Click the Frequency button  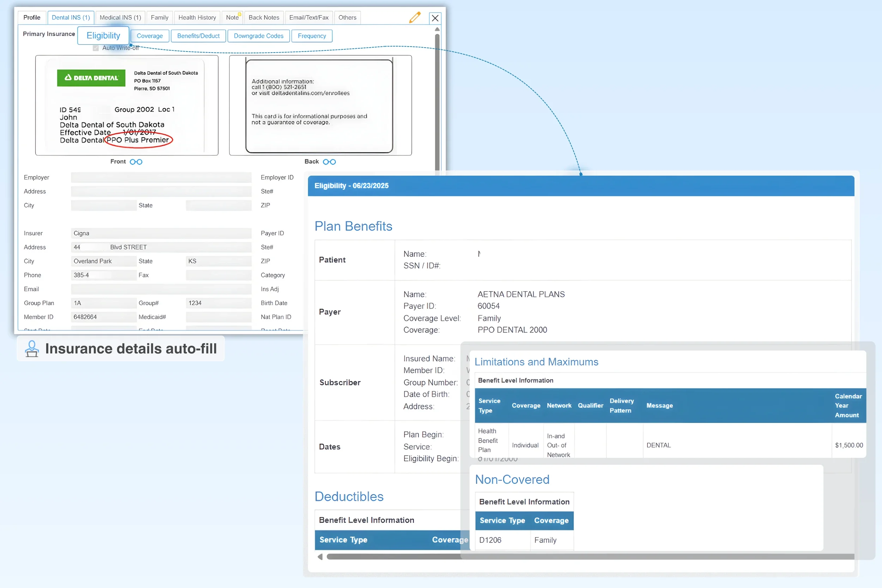pos(312,36)
